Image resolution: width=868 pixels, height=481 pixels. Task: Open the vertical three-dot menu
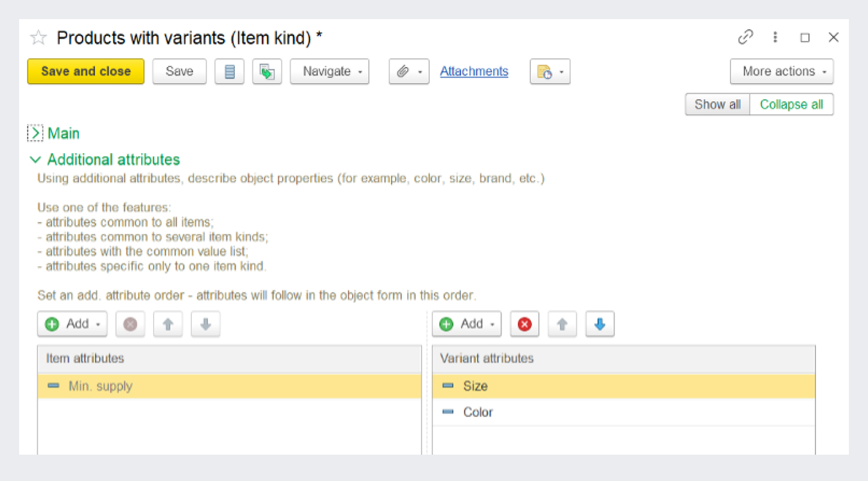(x=775, y=38)
